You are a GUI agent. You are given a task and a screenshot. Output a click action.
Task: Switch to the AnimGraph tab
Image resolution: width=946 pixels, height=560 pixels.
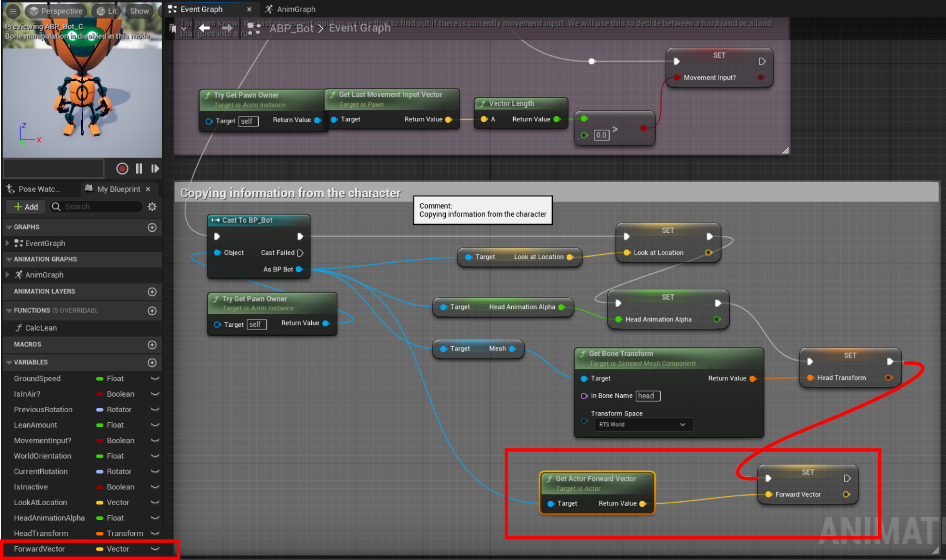coord(291,9)
